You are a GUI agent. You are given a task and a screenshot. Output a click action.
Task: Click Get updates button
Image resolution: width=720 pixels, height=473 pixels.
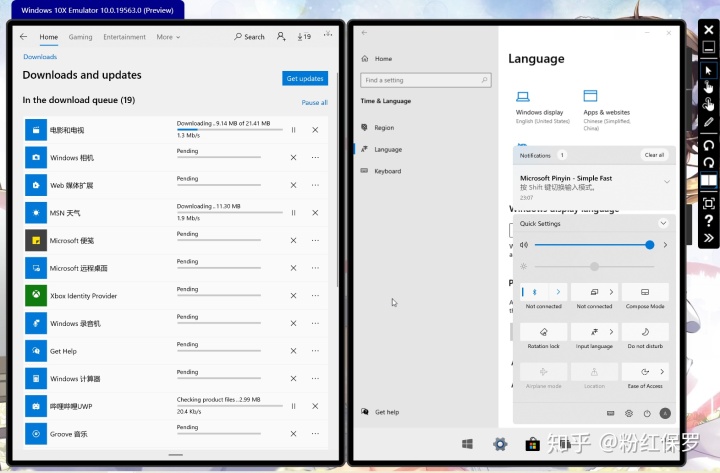pyautogui.click(x=305, y=79)
